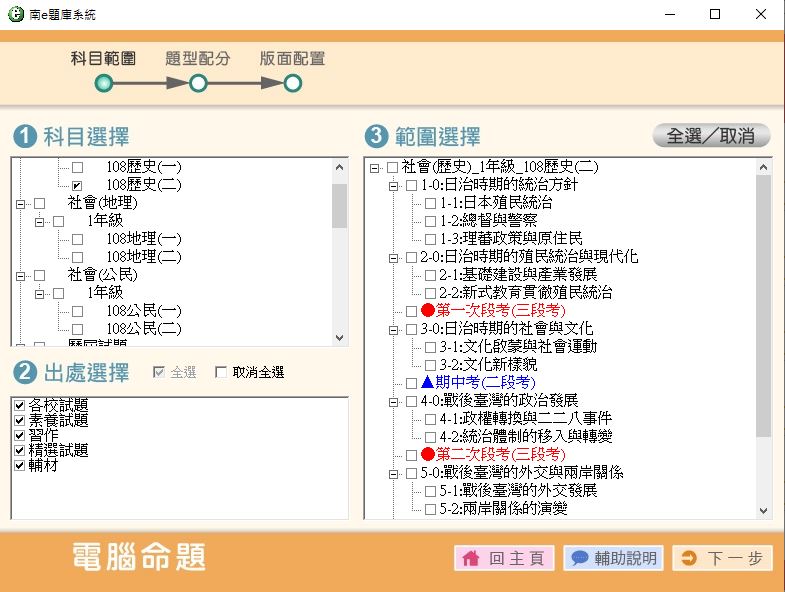Click the speech bubble icon on 輔助說明
Image resolution: width=785 pixels, height=592 pixels.
tap(579, 559)
